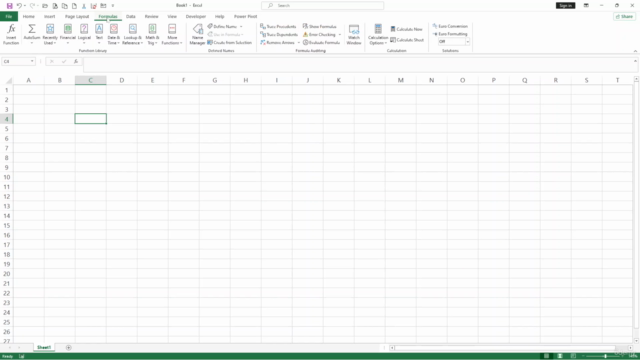
Task: Open the Watch Window
Action: 354,34
